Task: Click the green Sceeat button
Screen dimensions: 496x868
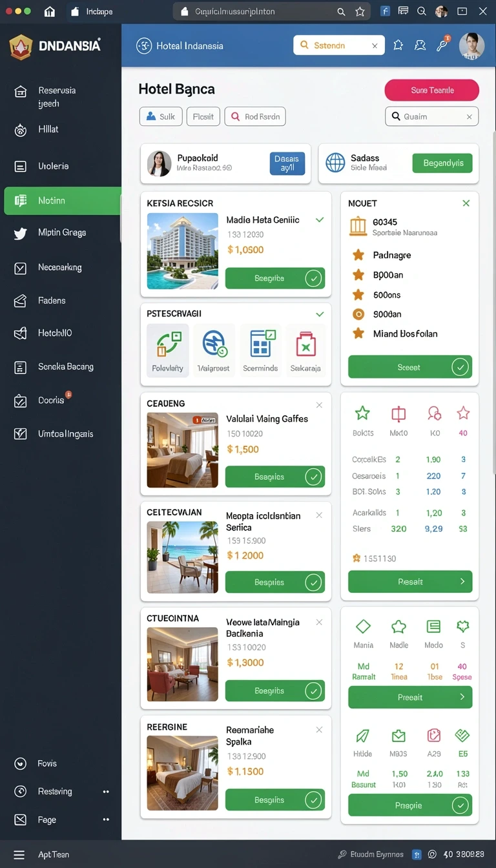Action: tap(410, 367)
